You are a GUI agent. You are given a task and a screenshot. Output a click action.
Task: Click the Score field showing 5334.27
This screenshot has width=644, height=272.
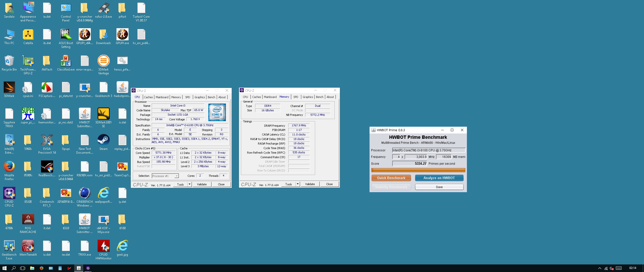click(410, 163)
